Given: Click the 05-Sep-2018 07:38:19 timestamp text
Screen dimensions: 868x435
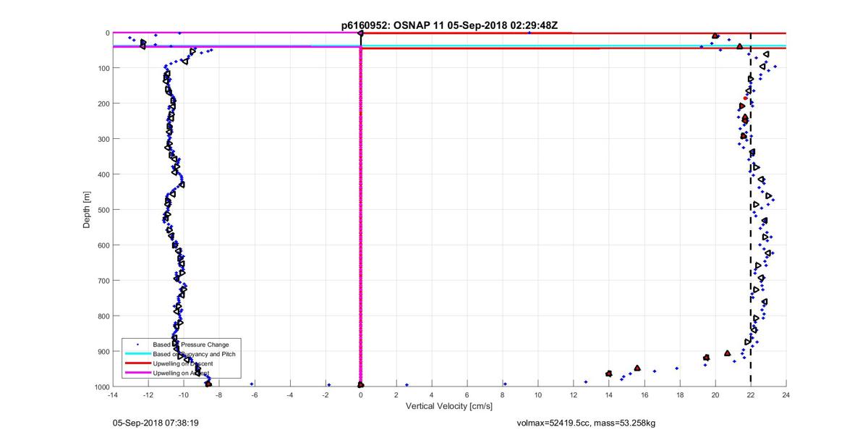Looking at the screenshot, I should 156,421.
